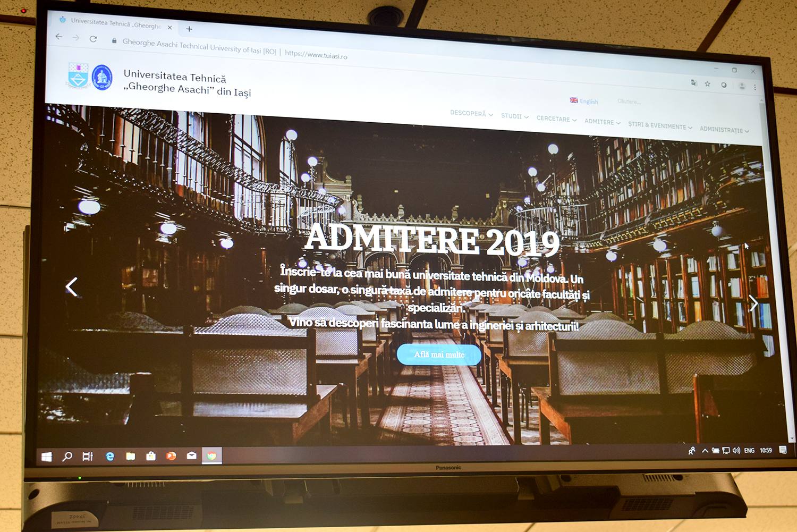Open the Universitatea Tehnică Gheorghe Asachi home link
This screenshot has height=532, width=797.
point(187,83)
